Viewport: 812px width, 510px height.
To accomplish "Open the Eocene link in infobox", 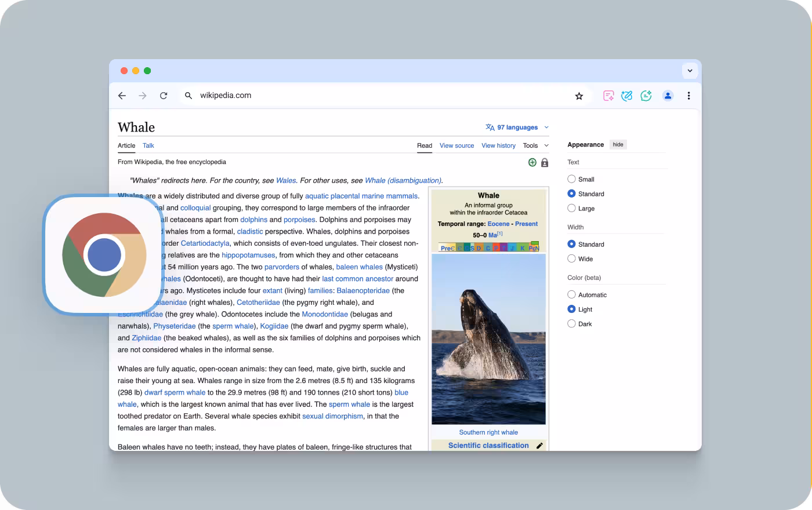I will [x=498, y=224].
